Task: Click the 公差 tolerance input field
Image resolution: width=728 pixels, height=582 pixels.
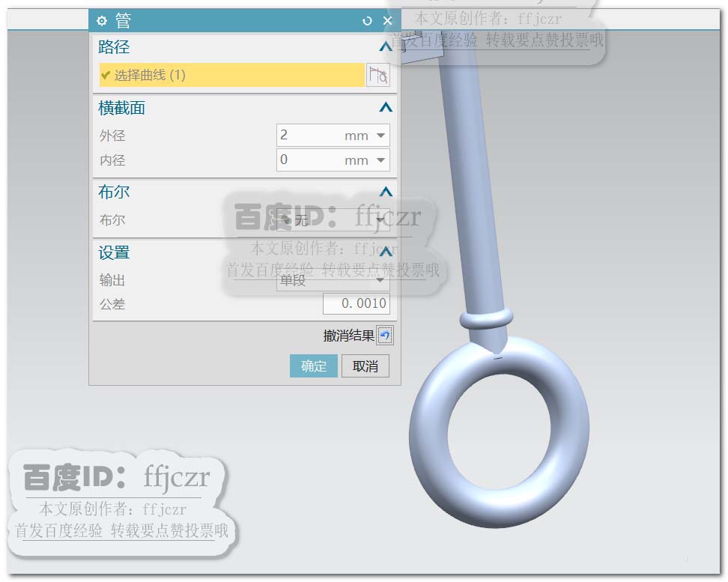Action: [356, 304]
